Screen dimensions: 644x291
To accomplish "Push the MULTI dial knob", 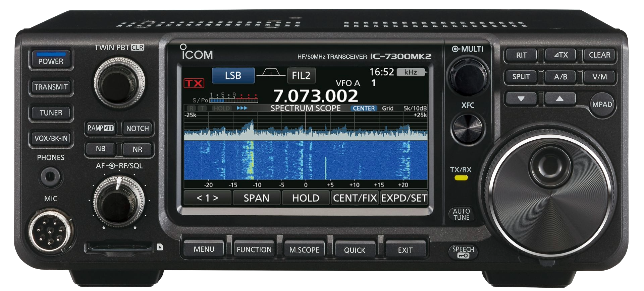I will pos(468,76).
